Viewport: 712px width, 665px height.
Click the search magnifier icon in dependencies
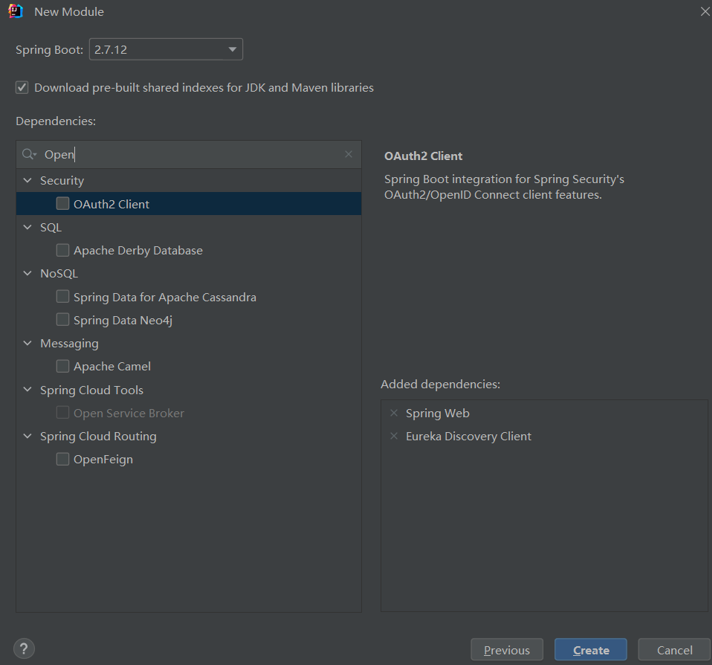tap(29, 154)
